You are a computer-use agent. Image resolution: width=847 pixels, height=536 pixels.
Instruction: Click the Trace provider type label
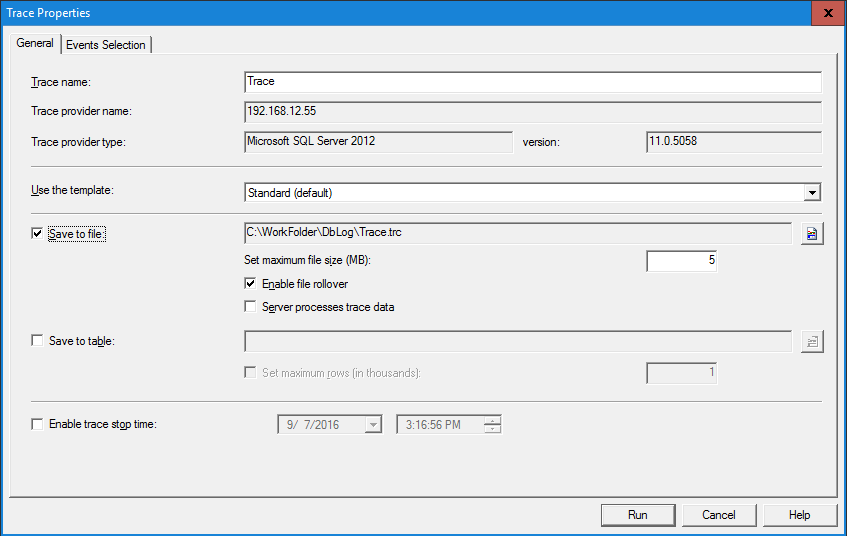click(78, 142)
